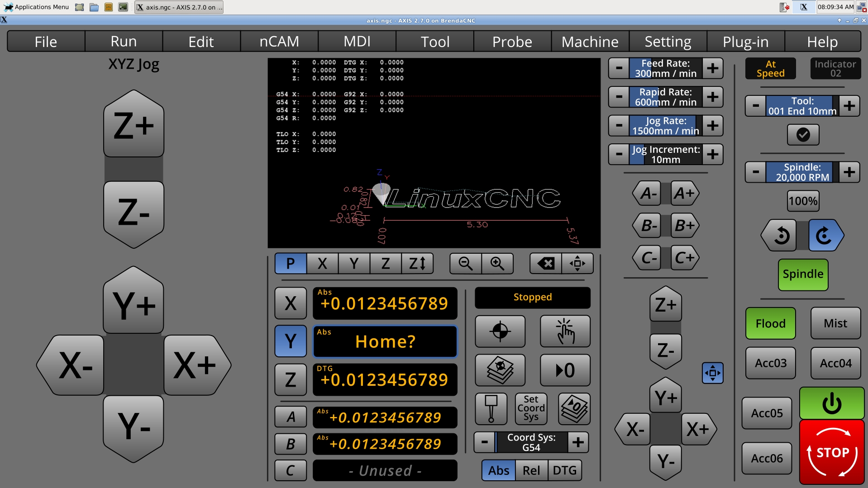868x488 pixels.
Task: Switch to next Coord Sys with plus
Action: pos(578,442)
